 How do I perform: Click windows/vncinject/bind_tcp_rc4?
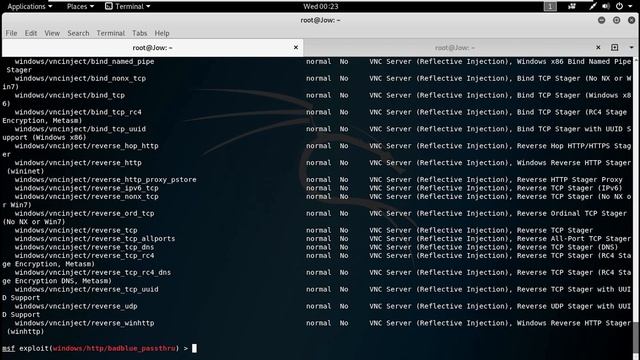tap(78, 112)
